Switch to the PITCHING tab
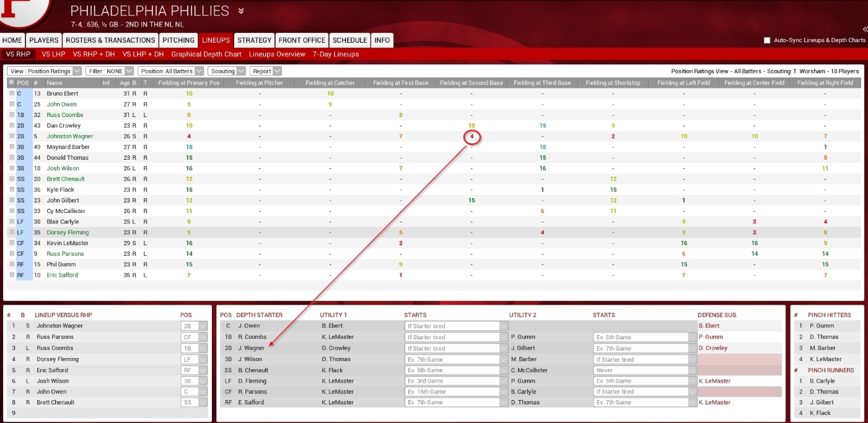The image size is (868, 423). (x=178, y=40)
